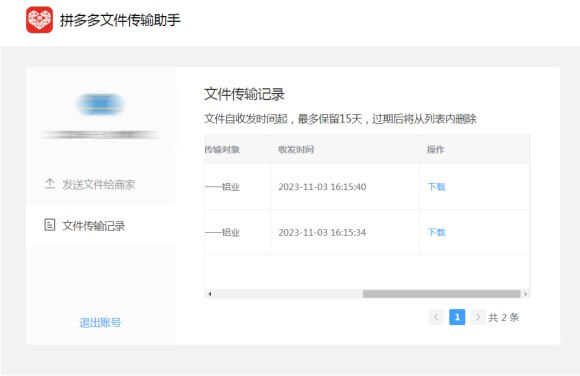580x376 pixels.
Task: Download the file received at 16:15:40
Action: (436, 187)
